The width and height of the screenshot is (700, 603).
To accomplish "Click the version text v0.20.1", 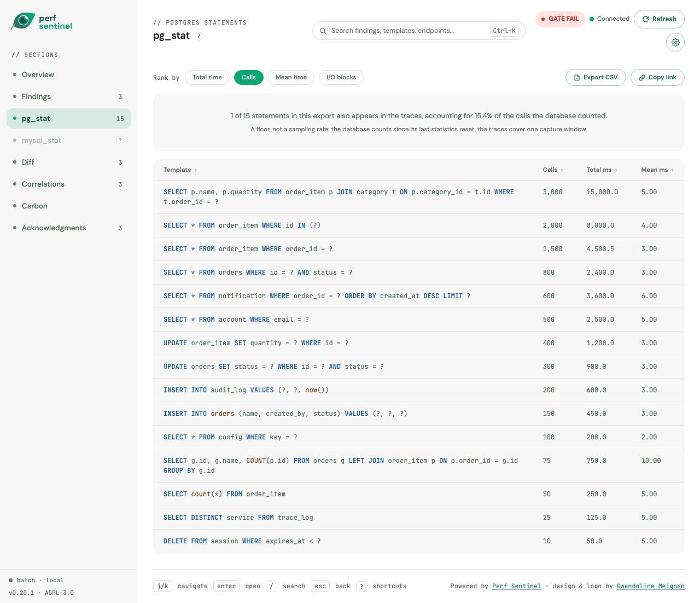I will 21,593.
